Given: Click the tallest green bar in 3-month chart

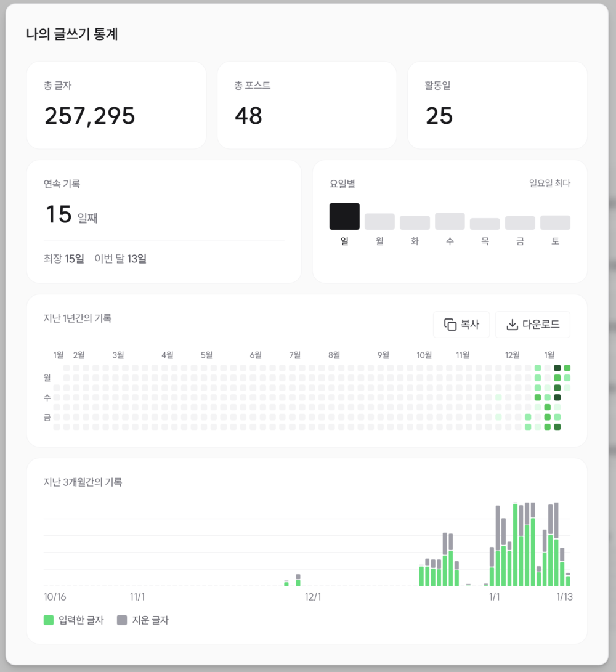Looking at the screenshot, I should (x=516, y=545).
